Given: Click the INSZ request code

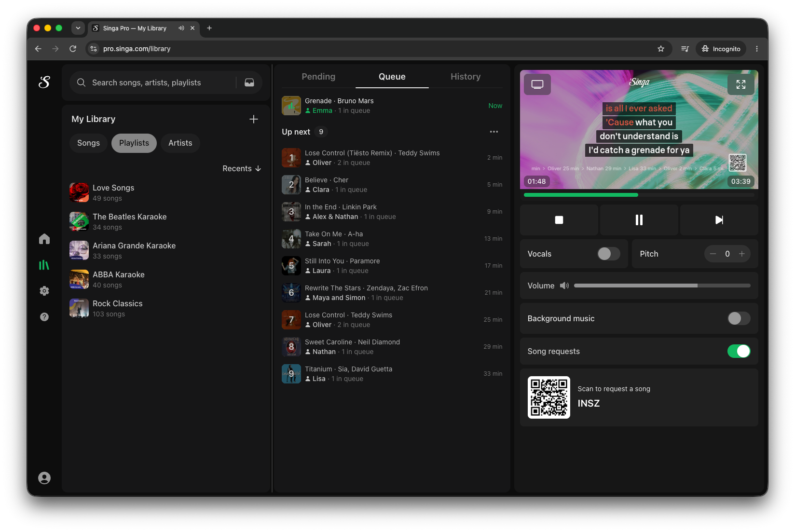Looking at the screenshot, I should (x=589, y=403).
